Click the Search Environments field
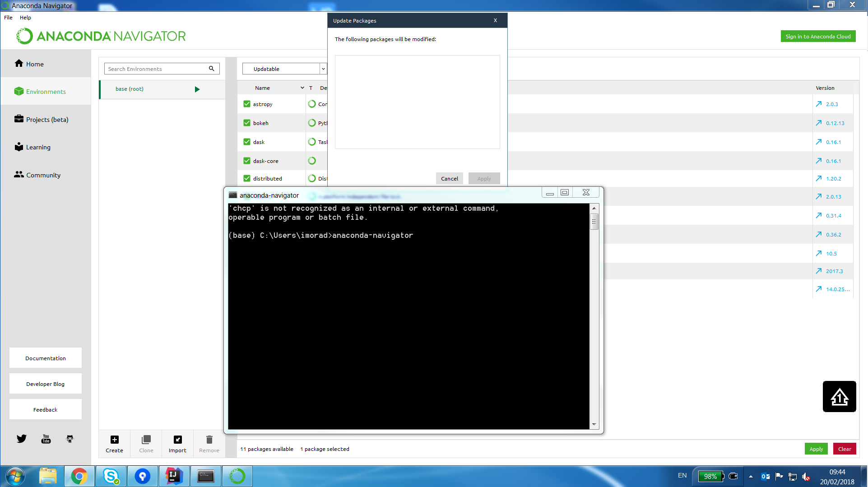The height and width of the screenshot is (487, 868). pos(156,69)
